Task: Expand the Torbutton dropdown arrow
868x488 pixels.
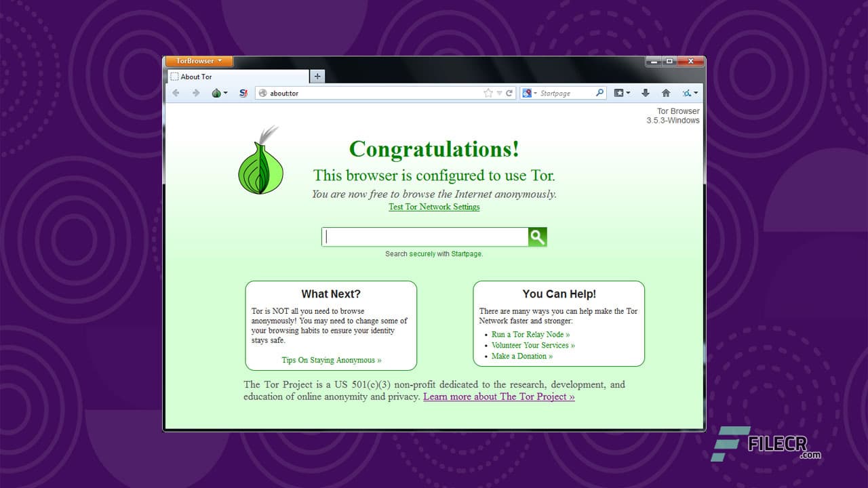Action: point(226,93)
